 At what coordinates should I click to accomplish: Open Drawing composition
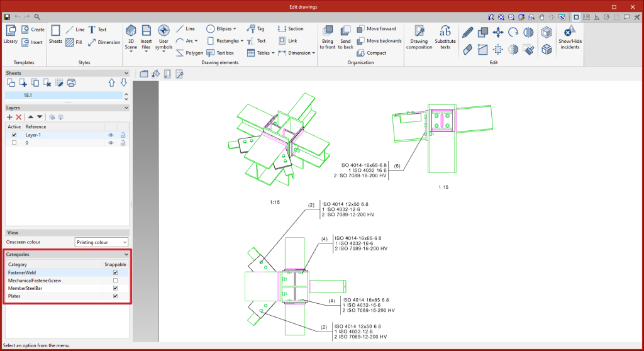(419, 37)
